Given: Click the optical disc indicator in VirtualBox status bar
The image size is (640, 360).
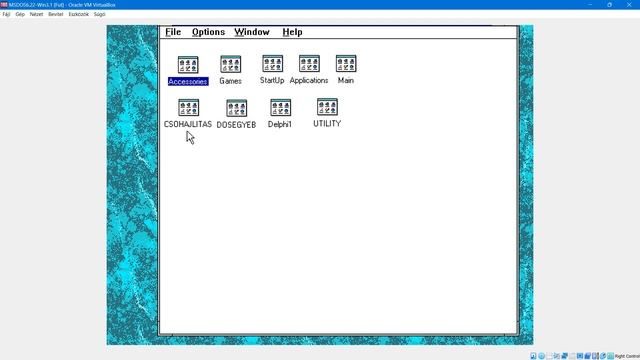Looking at the screenshot, I should (x=542, y=356).
